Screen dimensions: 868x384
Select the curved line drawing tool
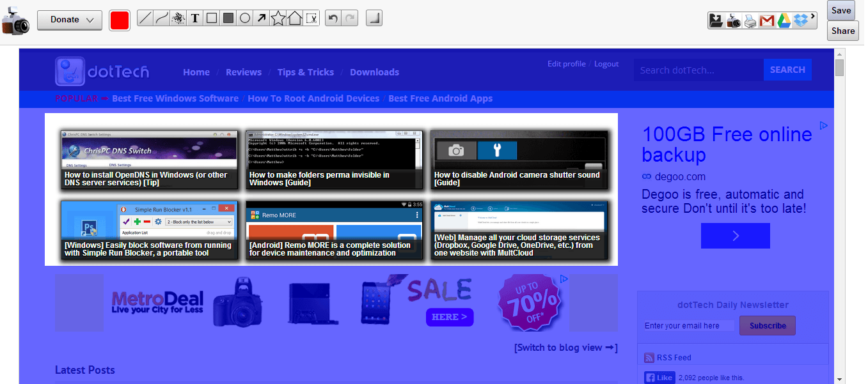(162, 19)
